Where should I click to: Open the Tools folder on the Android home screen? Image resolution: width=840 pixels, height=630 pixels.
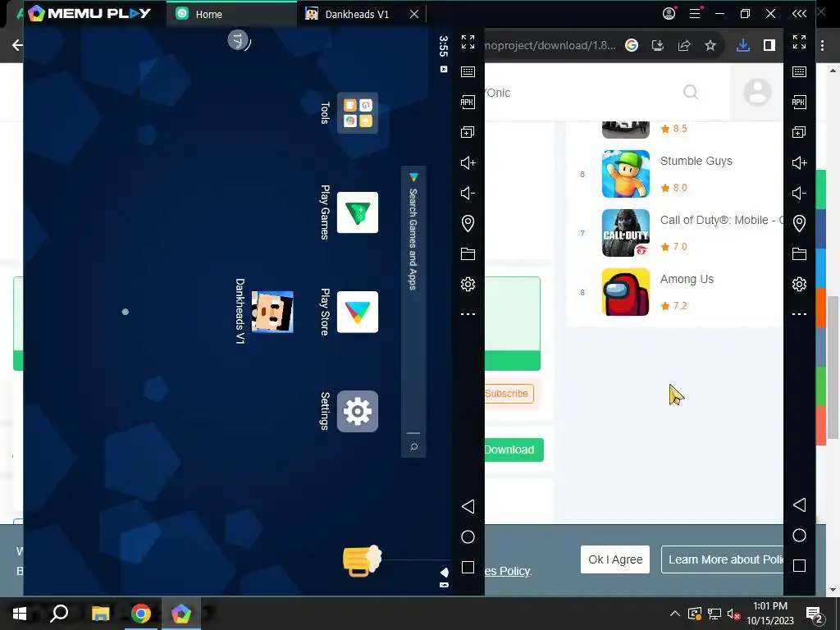point(358,113)
